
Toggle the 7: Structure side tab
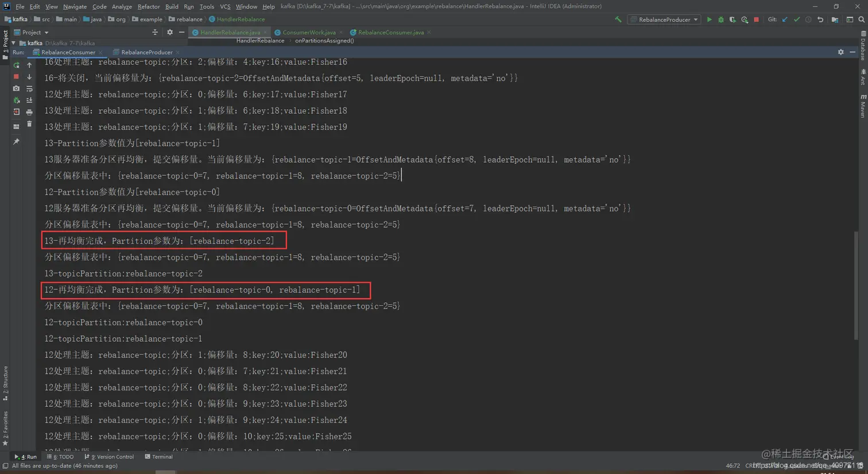pyautogui.click(x=5, y=383)
